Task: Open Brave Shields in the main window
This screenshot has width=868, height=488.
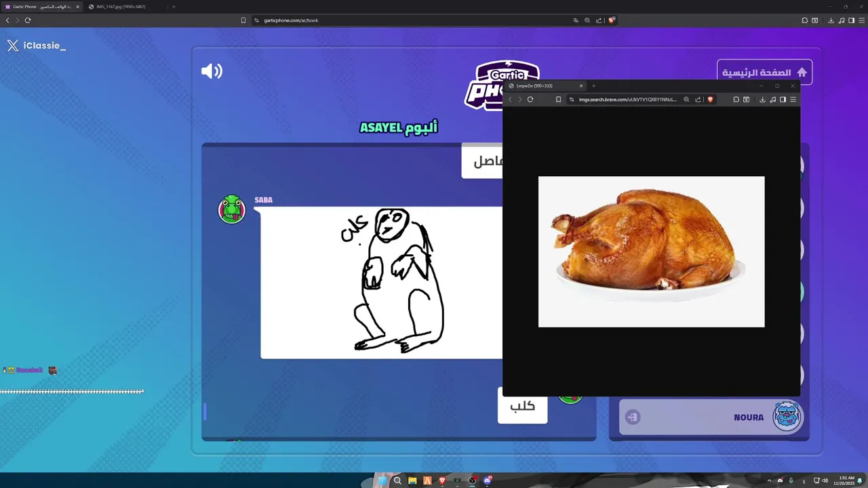Action: 611,20
